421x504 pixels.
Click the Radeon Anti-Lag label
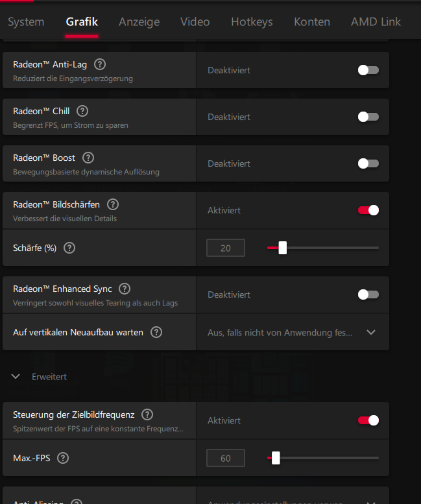(50, 65)
